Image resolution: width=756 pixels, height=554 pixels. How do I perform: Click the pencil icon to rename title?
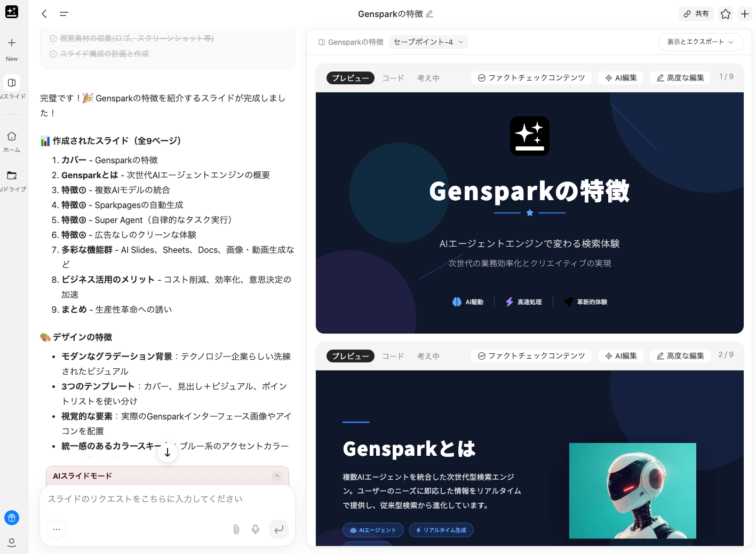(429, 14)
